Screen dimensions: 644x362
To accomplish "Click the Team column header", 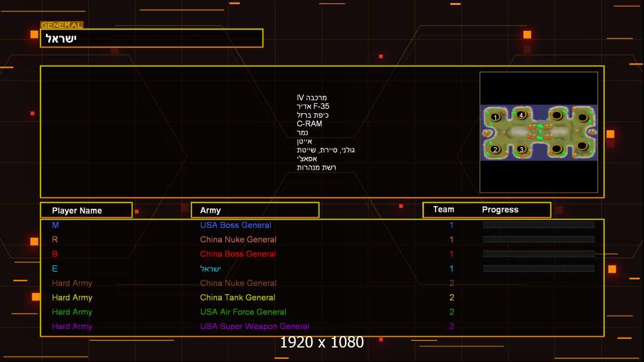I will tap(443, 209).
